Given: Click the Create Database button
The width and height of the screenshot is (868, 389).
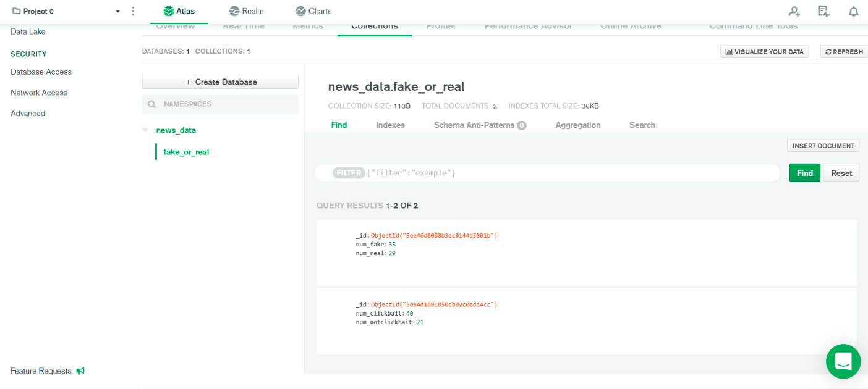Looking at the screenshot, I should (x=220, y=82).
